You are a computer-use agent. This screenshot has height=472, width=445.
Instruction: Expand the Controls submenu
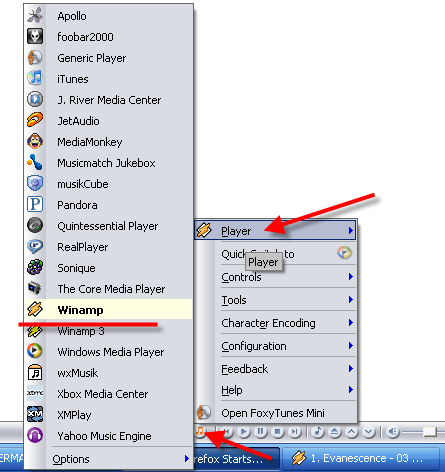(275, 277)
